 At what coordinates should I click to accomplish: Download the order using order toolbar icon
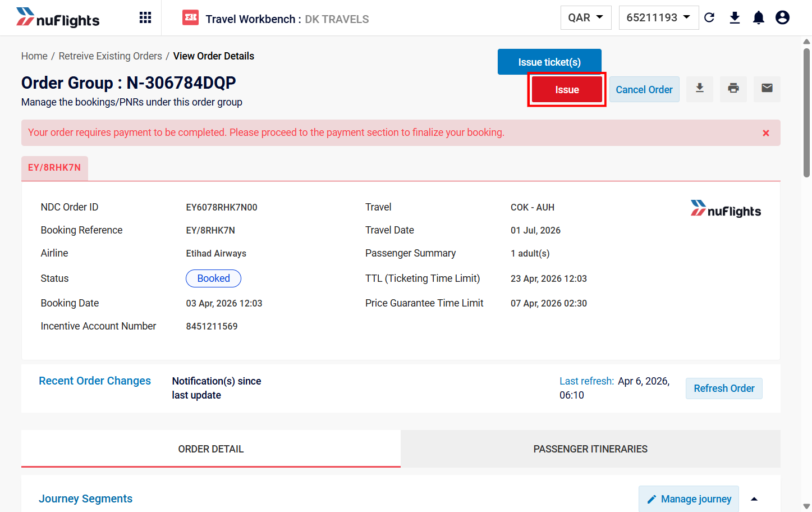click(x=700, y=89)
